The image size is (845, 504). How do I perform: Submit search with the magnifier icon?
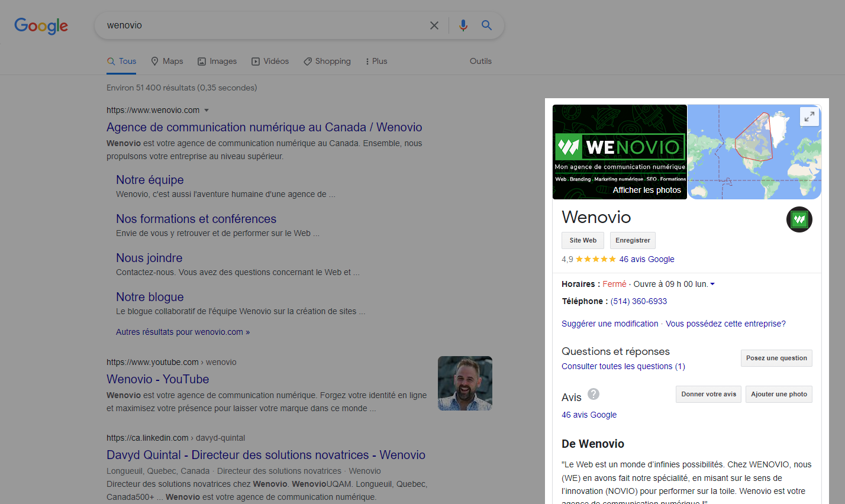486,25
